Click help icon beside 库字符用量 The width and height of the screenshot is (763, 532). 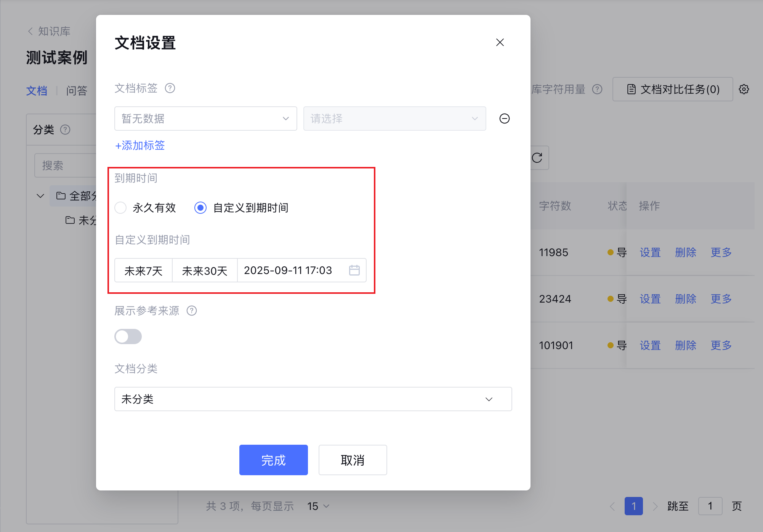coord(597,89)
